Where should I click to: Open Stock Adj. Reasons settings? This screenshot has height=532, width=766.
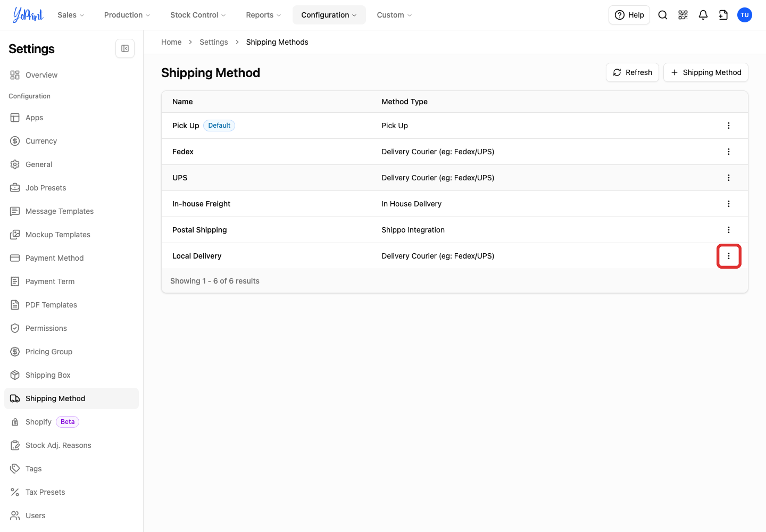tap(71, 445)
